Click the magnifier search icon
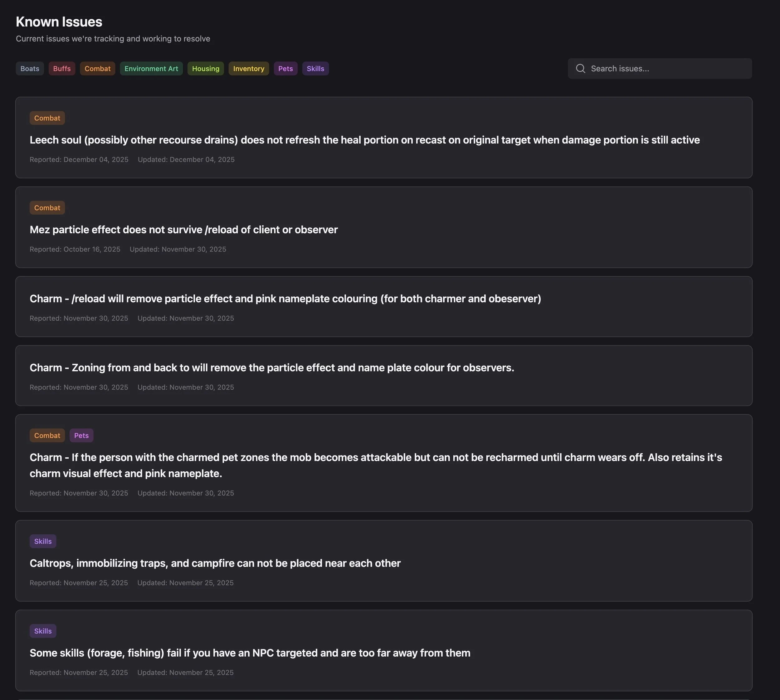 [580, 68]
